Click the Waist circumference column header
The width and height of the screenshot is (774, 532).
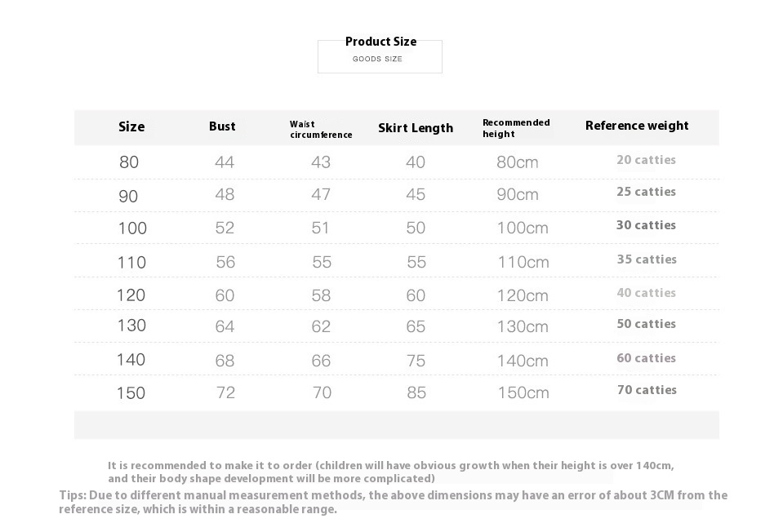click(x=321, y=130)
